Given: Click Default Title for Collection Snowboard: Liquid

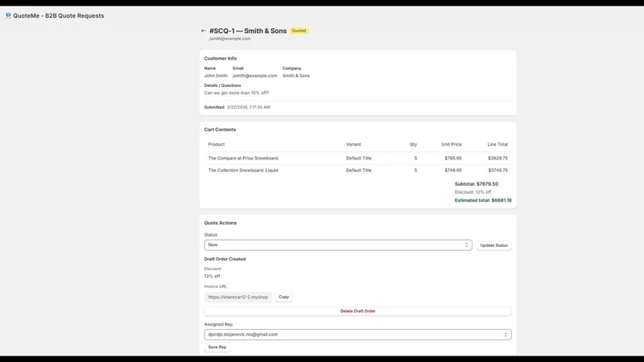Looking at the screenshot, I should pyautogui.click(x=358, y=171).
